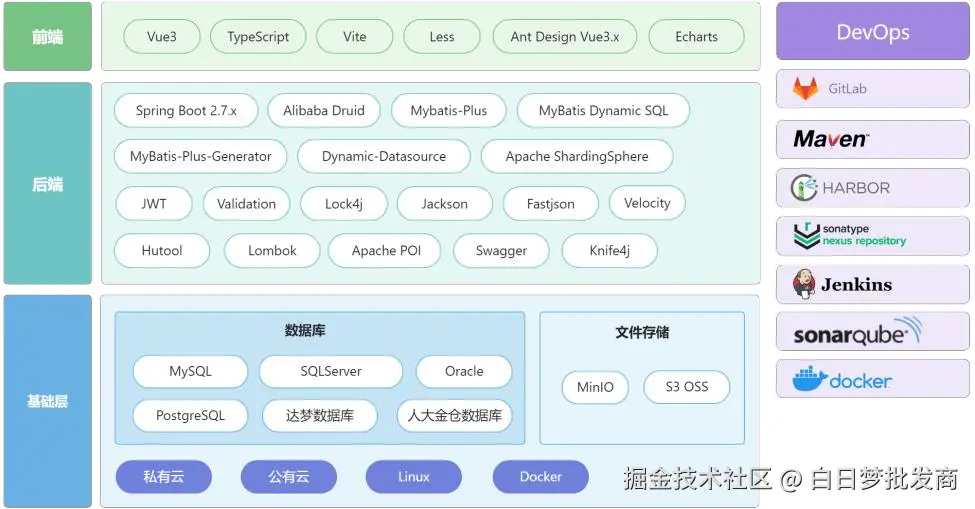Click the MyBatis-Plus-Generator pill
The width and height of the screenshot is (975, 509).
pos(200,157)
